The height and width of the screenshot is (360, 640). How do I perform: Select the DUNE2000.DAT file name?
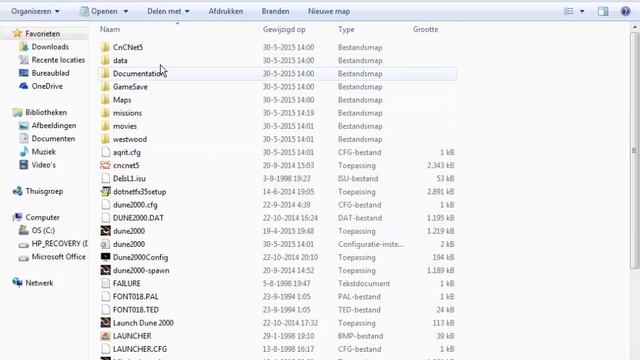(x=138, y=218)
